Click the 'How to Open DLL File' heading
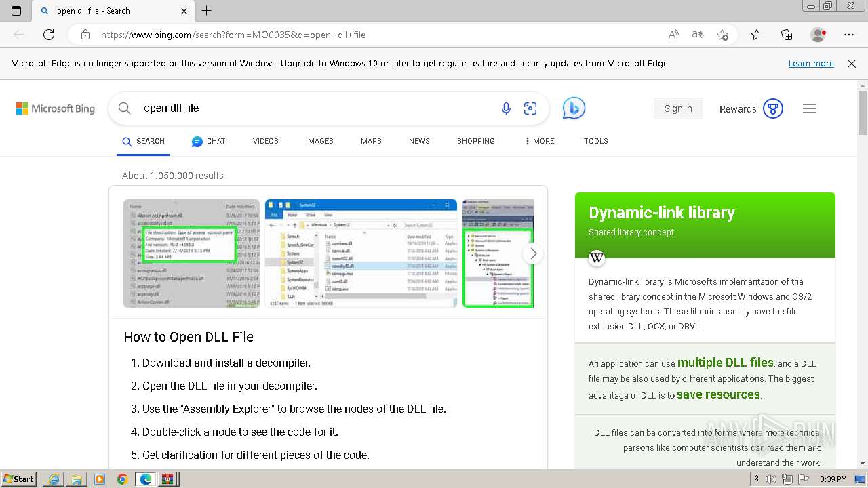 click(189, 337)
